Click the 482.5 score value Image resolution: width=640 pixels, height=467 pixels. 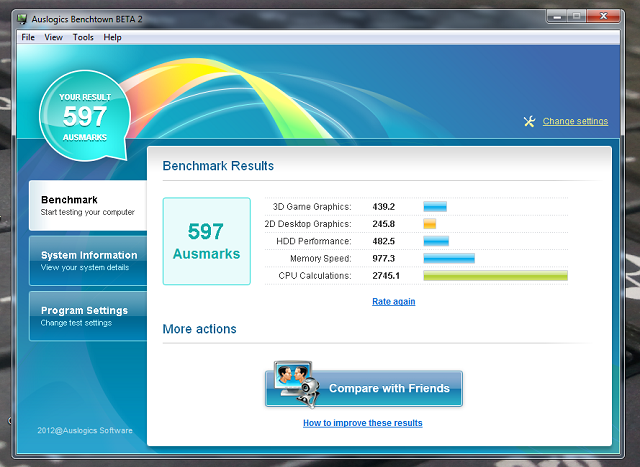click(x=384, y=241)
